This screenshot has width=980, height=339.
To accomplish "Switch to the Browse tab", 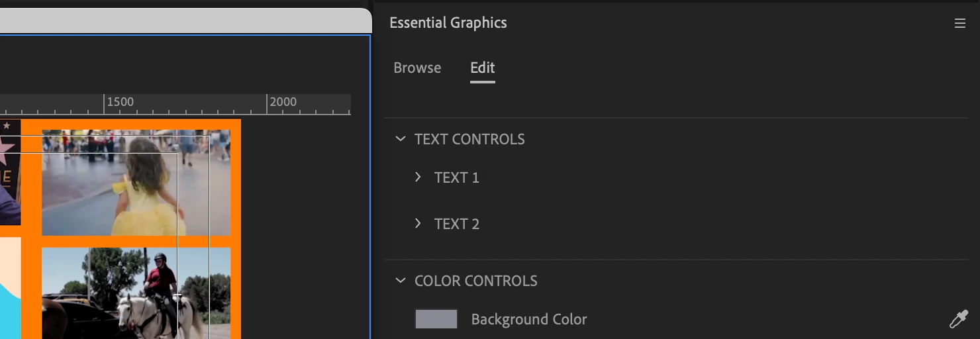I will pos(417,68).
